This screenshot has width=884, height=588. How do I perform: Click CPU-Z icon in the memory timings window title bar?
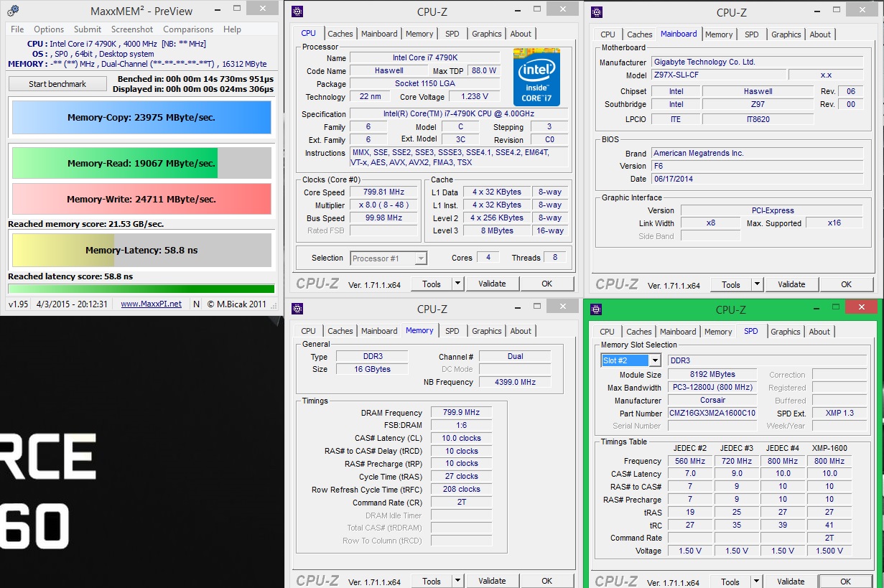click(297, 309)
